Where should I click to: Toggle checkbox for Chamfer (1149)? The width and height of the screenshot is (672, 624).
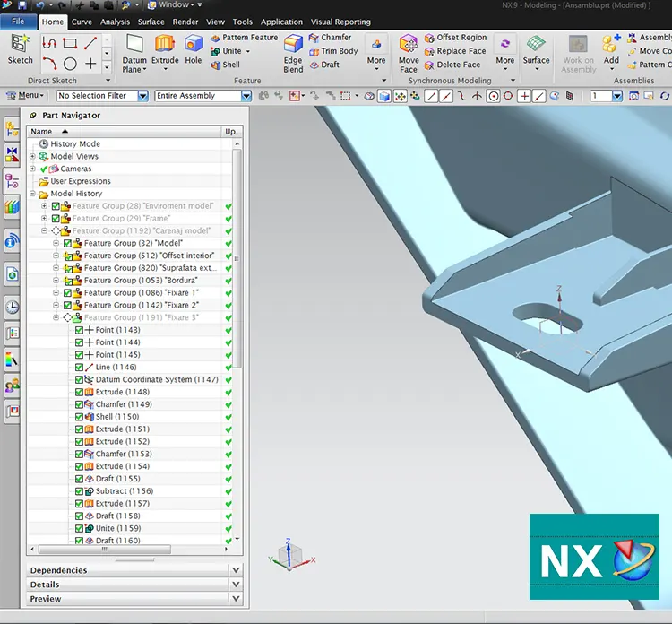click(x=79, y=405)
